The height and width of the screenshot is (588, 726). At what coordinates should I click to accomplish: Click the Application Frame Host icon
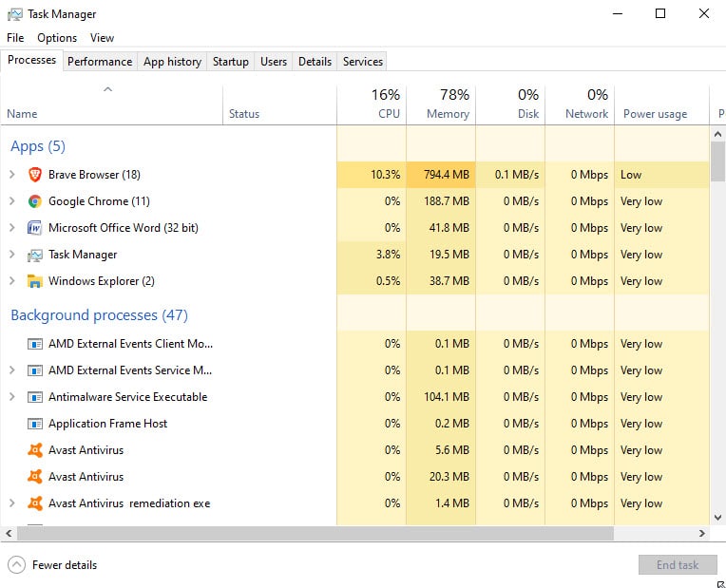pyautogui.click(x=35, y=424)
